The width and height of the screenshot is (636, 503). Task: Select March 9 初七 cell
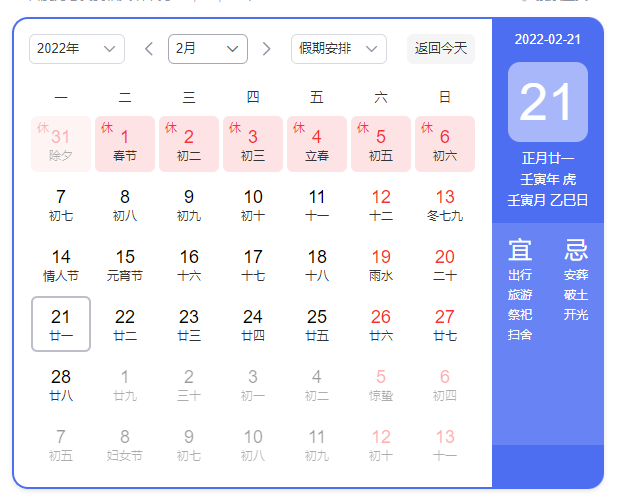[189, 444]
